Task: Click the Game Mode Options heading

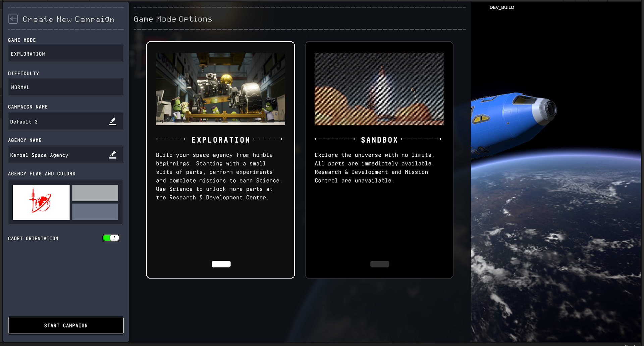Action: pos(173,19)
